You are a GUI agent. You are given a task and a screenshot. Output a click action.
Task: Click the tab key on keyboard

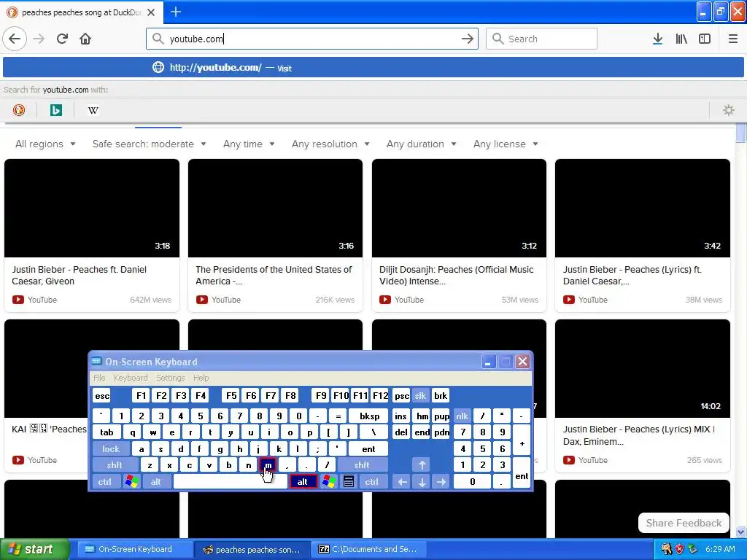(x=107, y=432)
